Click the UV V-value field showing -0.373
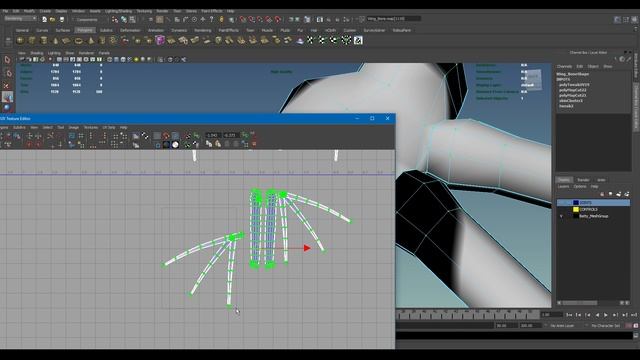 tap(231, 135)
